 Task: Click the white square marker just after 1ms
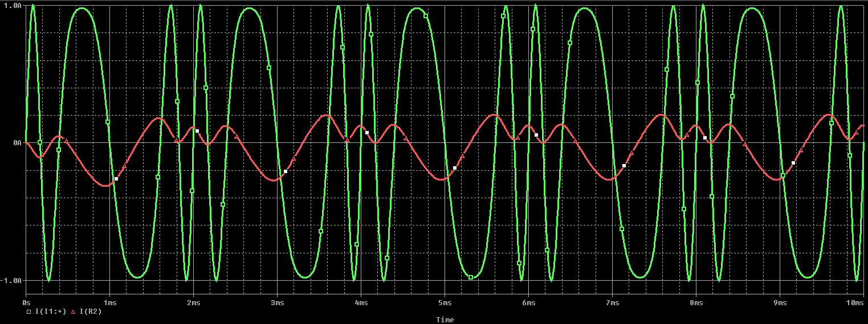point(116,179)
